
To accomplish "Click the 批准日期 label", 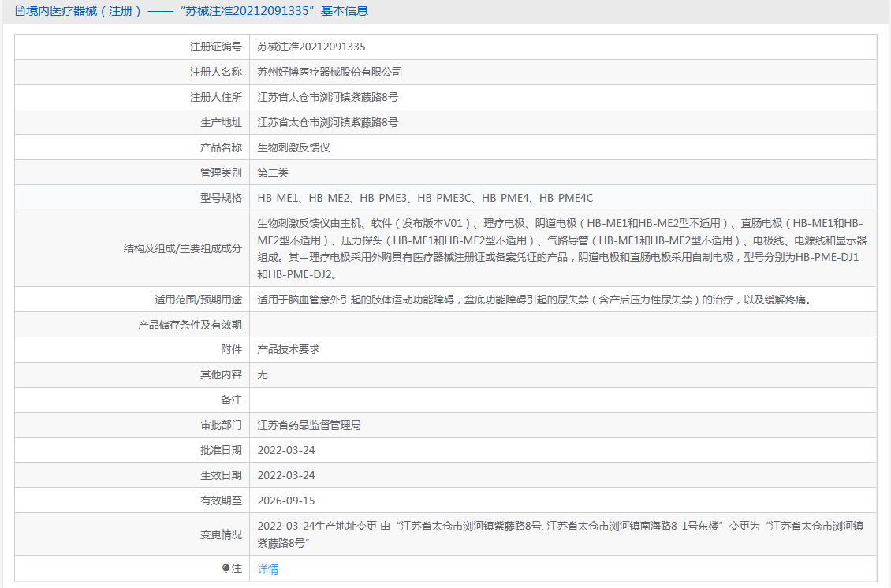I will click(x=221, y=450).
